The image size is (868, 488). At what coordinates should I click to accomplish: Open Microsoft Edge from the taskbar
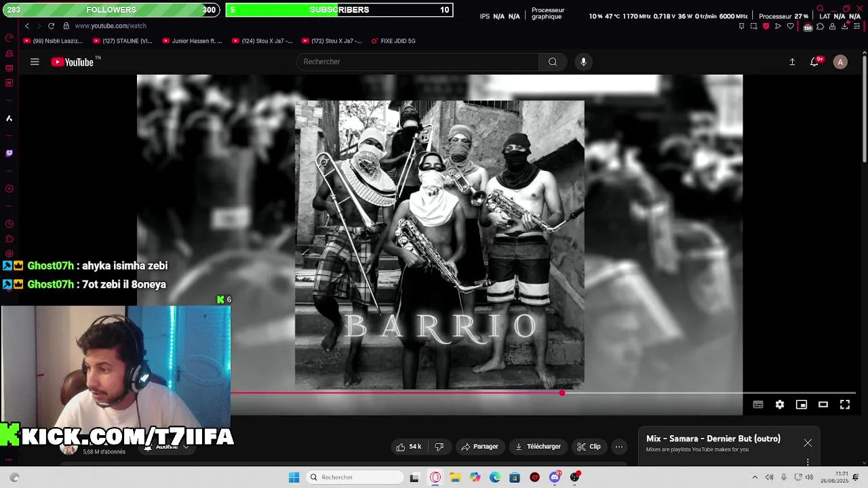coord(495,477)
